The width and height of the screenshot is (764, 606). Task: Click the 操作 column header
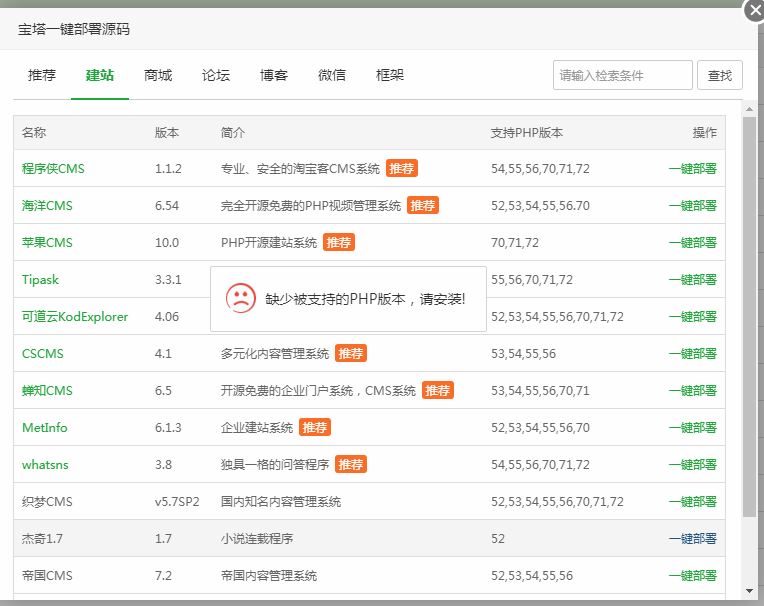pos(705,133)
